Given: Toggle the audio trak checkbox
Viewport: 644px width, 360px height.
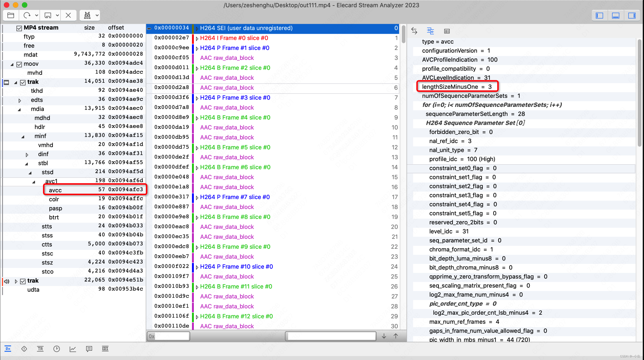Looking at the screenshot, I should (23, 281).
